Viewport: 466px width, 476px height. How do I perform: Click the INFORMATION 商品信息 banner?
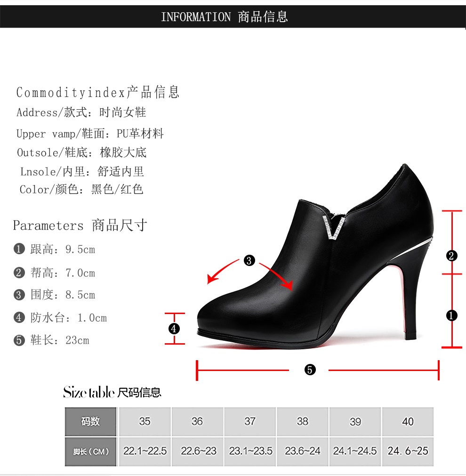tap(233, 16)
